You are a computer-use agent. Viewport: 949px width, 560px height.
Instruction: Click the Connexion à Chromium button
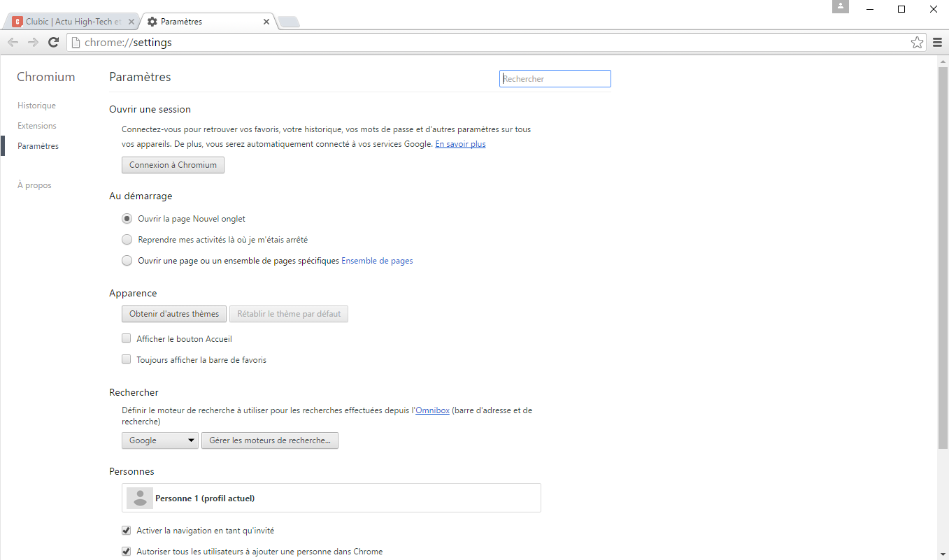click(172, 165)
